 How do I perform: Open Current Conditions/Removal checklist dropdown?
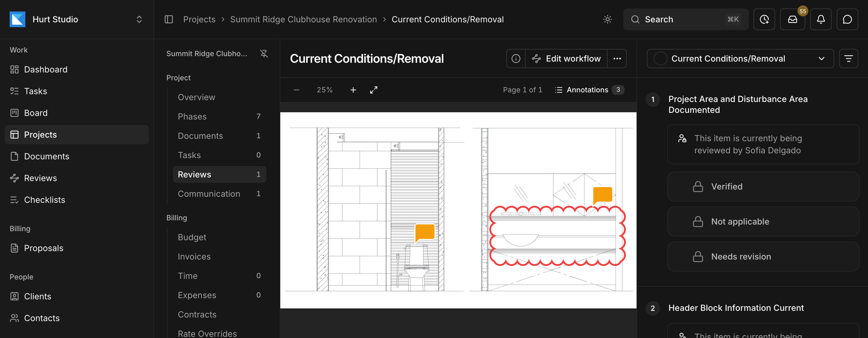click(740, 59)
